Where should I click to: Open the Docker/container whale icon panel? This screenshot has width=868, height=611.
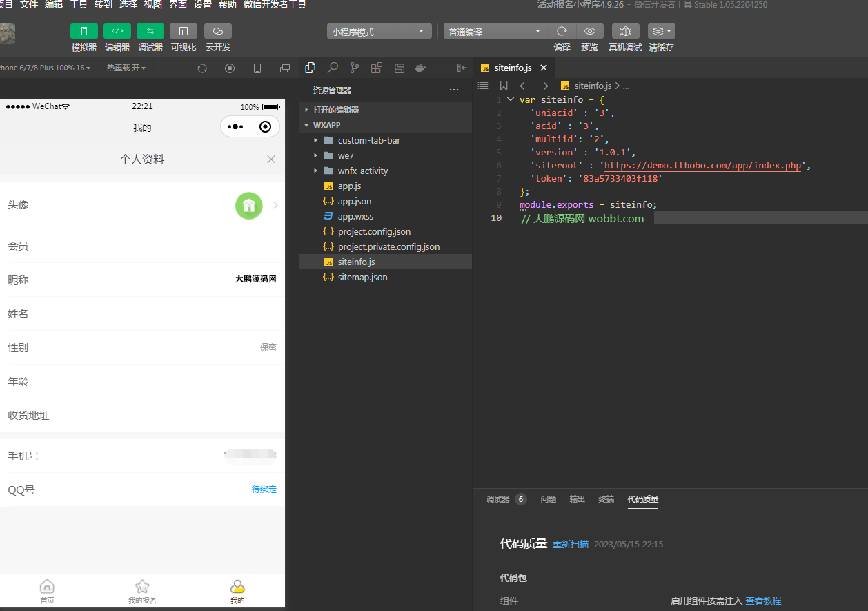tap(420, 68)
